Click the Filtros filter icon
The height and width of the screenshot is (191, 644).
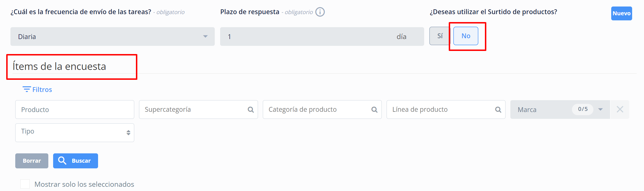[x=27, y=89]
